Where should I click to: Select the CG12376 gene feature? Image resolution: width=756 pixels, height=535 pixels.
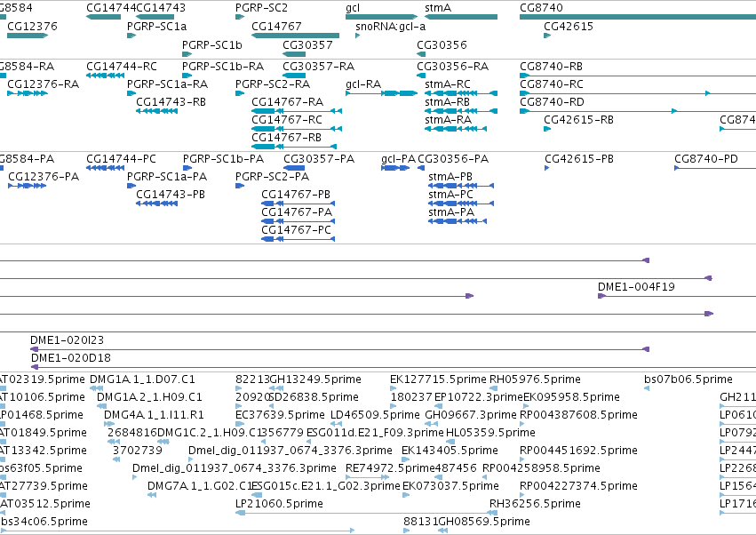coord(28,36)
